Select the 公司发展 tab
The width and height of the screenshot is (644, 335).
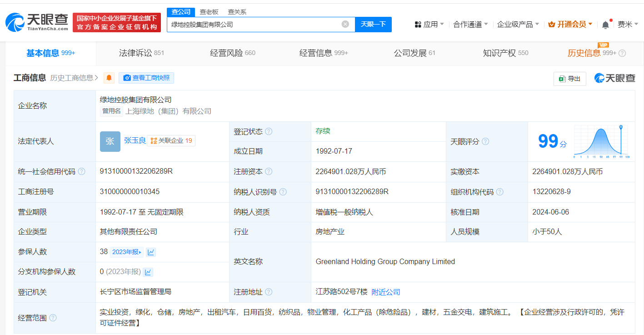click(x=414, y=53)
